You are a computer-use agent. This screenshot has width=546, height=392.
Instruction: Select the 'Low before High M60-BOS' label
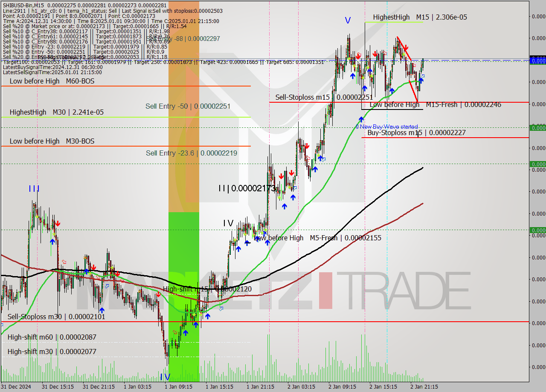coord(52,81)
